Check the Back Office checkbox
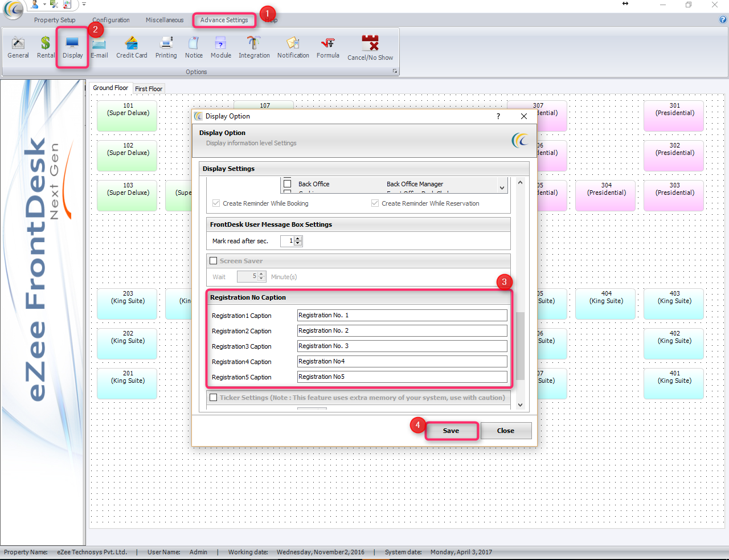The height and width of the screenshot is (560, 729). 288,184
